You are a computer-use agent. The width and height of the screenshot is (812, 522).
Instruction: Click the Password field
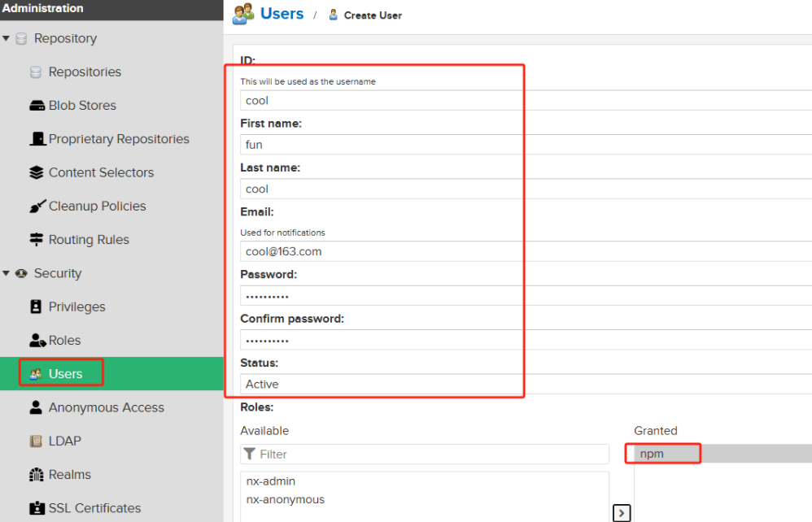click(x=526, y=295)
